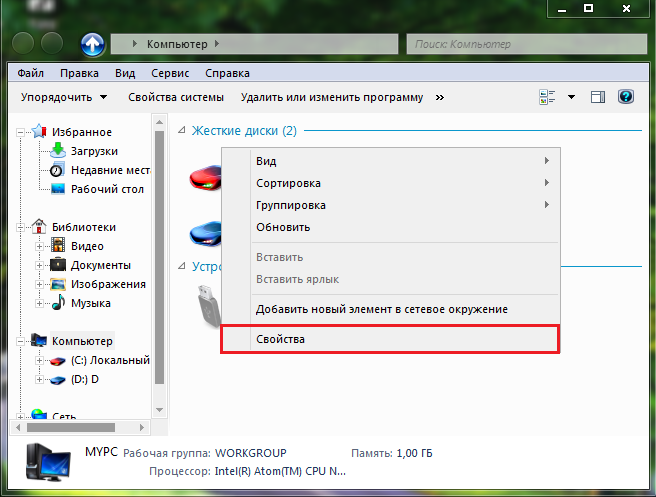The image size is (656, 497).
Task: Open Сортировка submenu in context menu
Action: point(390,183)
